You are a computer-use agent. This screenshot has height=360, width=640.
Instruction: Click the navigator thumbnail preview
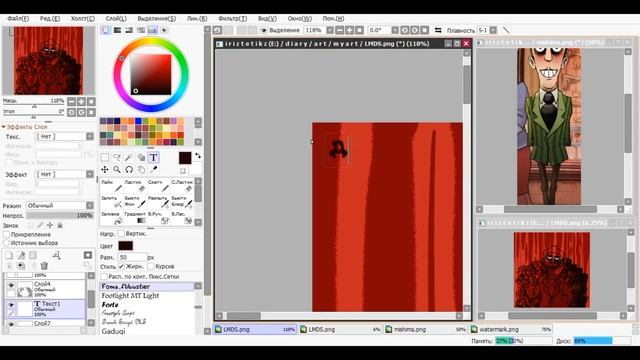(49, 60)
